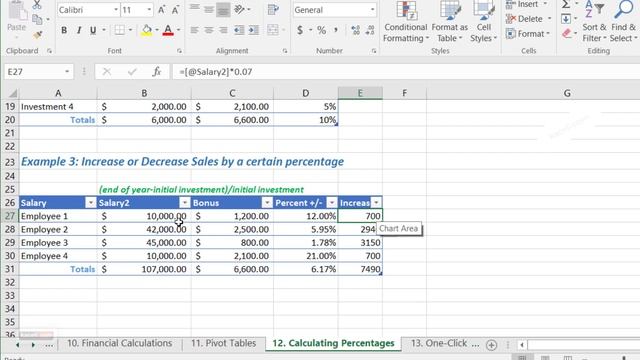This screenshot has height=360, width=640.
Task: Open the font size 11 dropdown
Action: point(149,10)
